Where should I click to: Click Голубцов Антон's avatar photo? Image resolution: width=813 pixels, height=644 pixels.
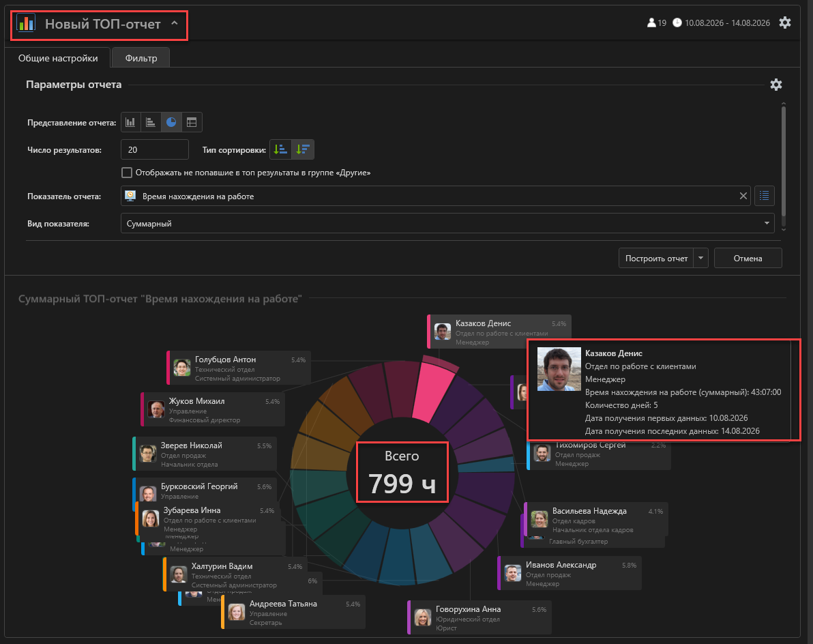pyautogui.click(x=182, y=368)
